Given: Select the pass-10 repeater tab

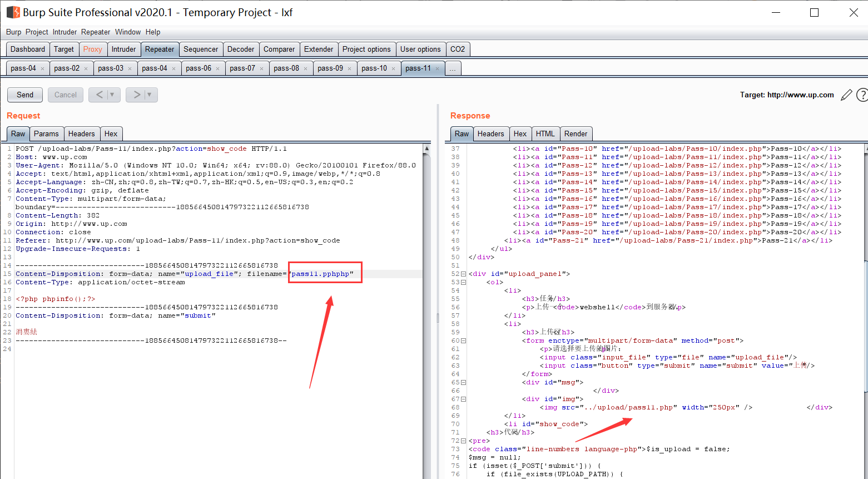Looking at the screenshot, I should 374,68.
